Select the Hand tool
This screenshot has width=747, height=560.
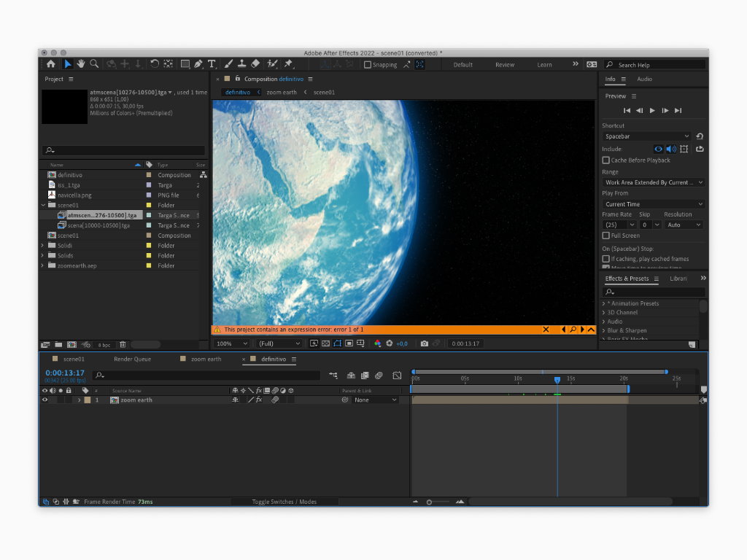pyautogui.click(x=81, y=64)
